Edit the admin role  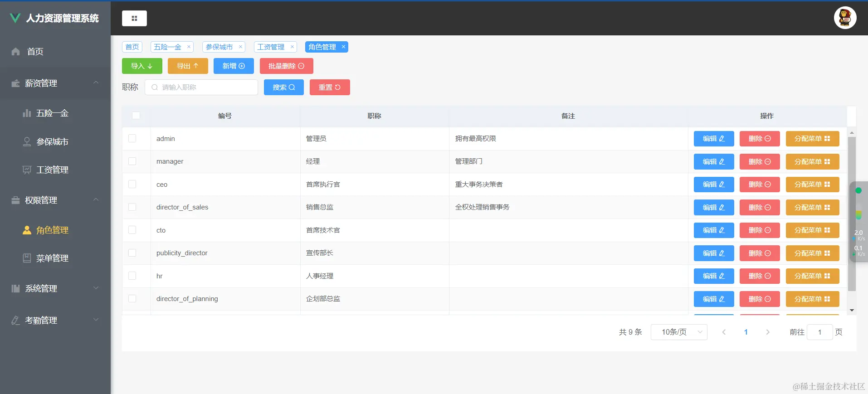pyautogui.click(x=714, y=139)
